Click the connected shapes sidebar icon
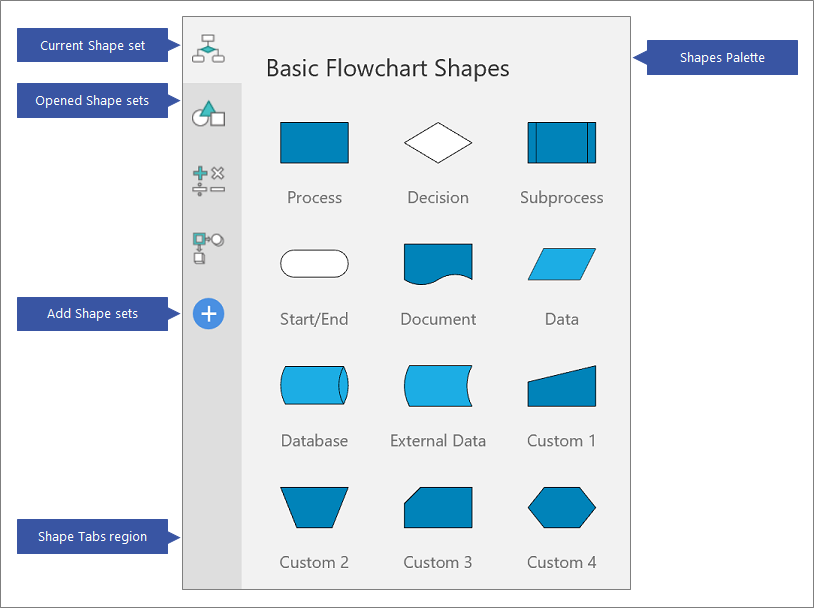Image resolution: width=814 pixels, height=608 pixels. 208,247
